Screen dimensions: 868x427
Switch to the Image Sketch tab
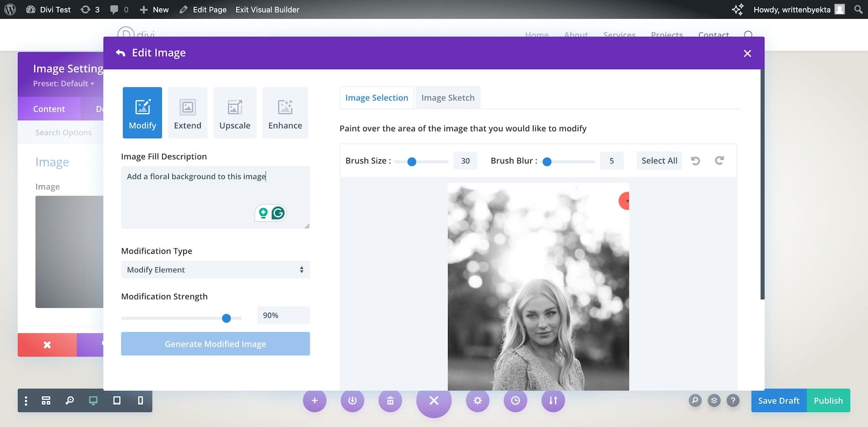tap(448, 98)
